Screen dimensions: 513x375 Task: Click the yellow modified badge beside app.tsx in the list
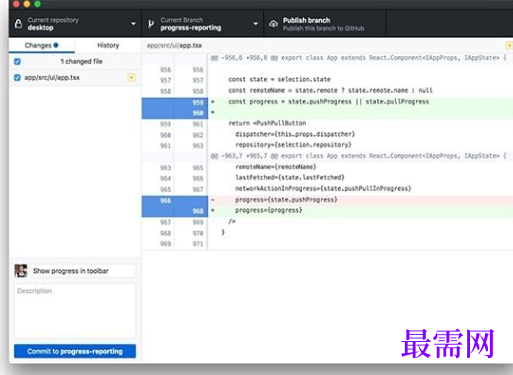pos(132,78)
